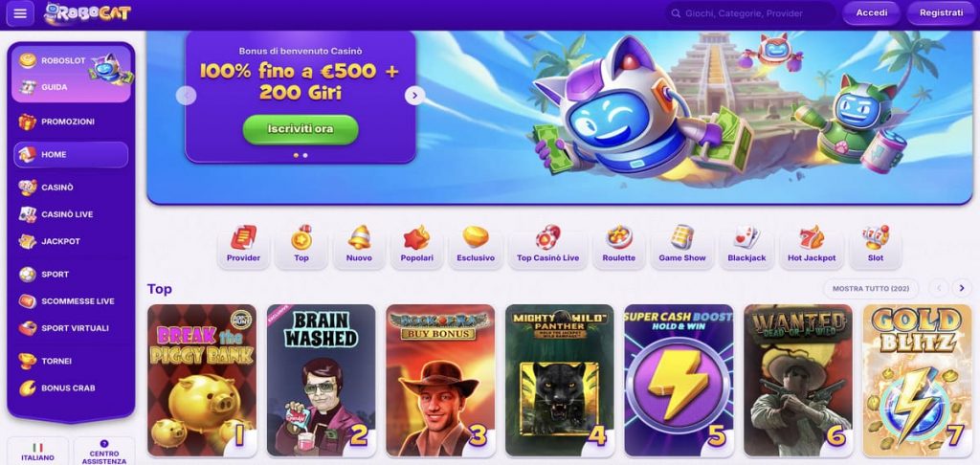Select the Provider category icon
Image resolution: width=980 pixels, height=465 pixels.
[244, 237]
